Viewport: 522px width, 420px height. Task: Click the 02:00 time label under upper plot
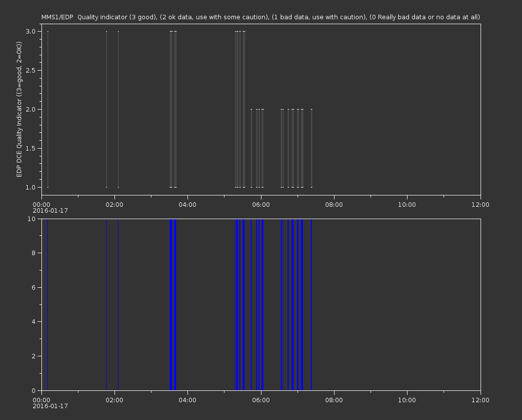[x=114, y=204]
